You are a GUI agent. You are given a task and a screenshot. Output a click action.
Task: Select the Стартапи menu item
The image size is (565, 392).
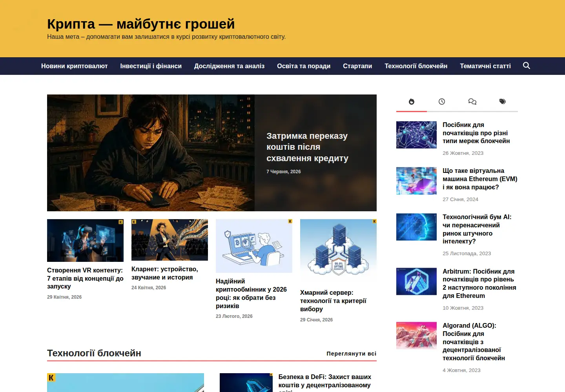click(x=357, y=66)
